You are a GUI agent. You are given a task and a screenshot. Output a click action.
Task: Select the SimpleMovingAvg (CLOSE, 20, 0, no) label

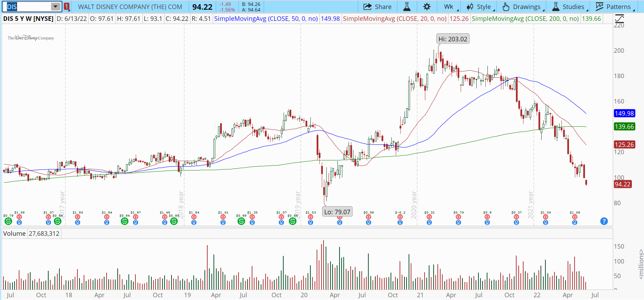[x=395, y=19]
